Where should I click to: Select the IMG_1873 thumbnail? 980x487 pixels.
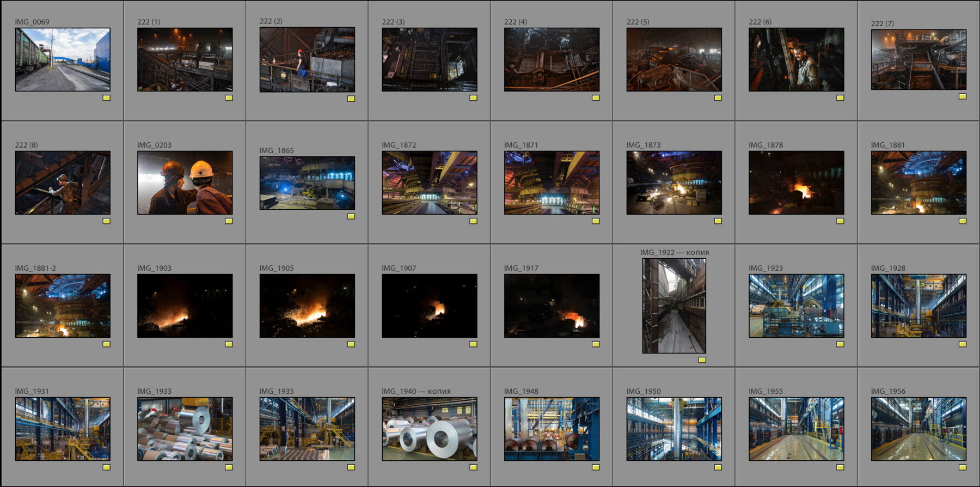coord(674,182)
